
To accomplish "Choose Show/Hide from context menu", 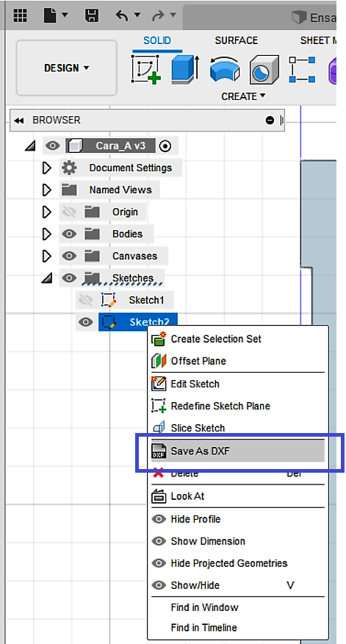I will click(237, 585).
